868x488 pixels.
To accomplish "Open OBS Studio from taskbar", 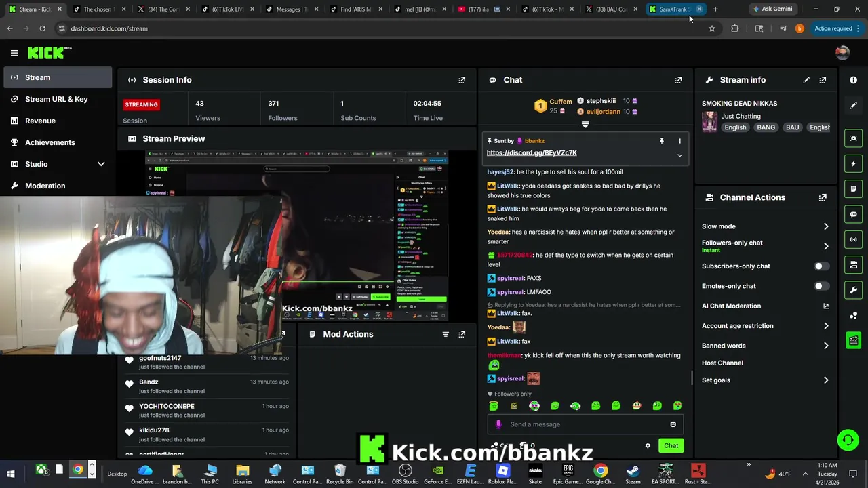I will (405, 474).
